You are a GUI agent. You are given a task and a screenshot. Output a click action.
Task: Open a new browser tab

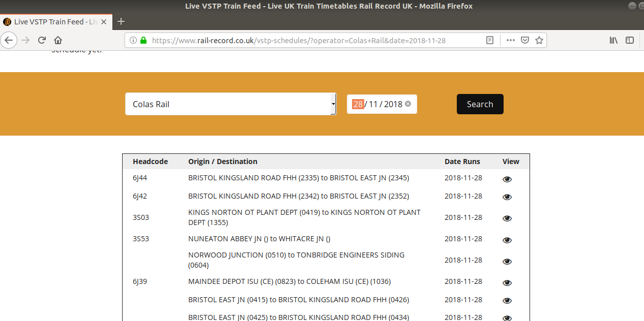(121, 21)
